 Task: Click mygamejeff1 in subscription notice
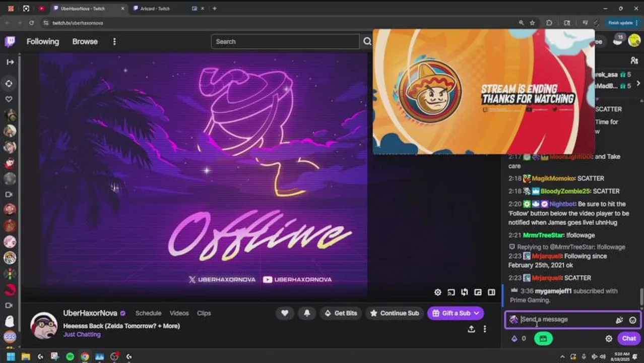(553, 291)
